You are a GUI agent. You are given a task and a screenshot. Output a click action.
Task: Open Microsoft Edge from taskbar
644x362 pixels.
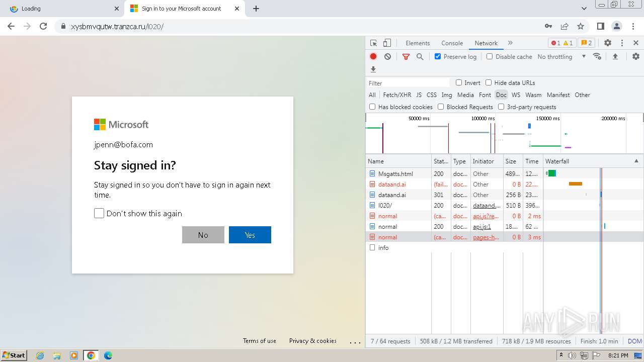[x=108, y=355]
